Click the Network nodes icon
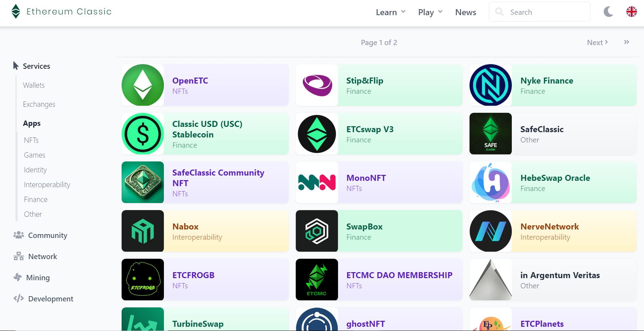This screenshot has height=331, width=644. (x=18, y=256)
